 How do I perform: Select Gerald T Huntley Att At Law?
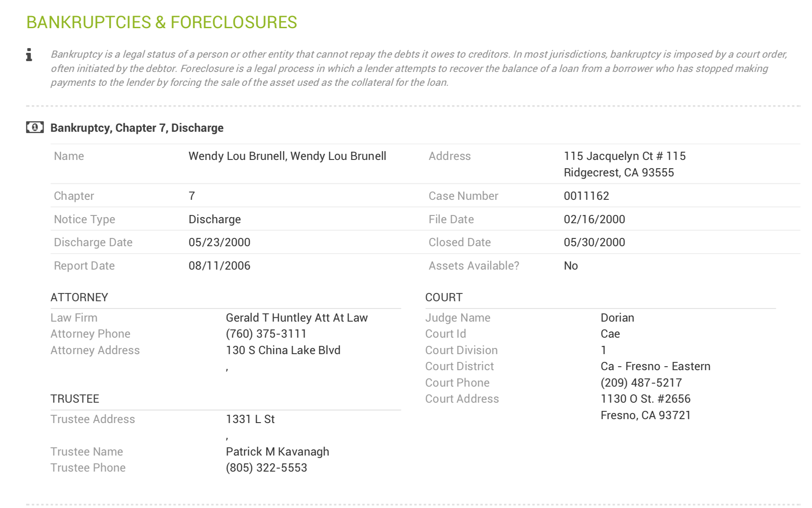pyautogui.click(x=297, y=318)
